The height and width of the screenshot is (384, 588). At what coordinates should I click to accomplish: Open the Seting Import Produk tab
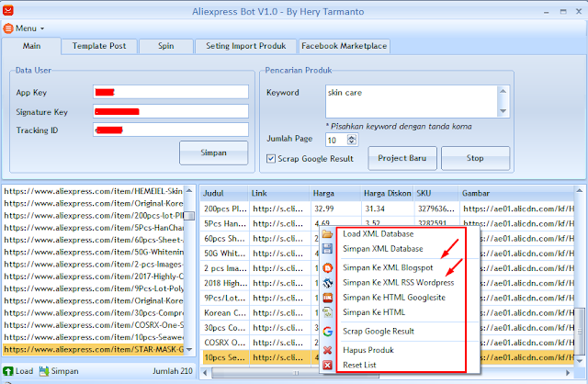point(245,46)
